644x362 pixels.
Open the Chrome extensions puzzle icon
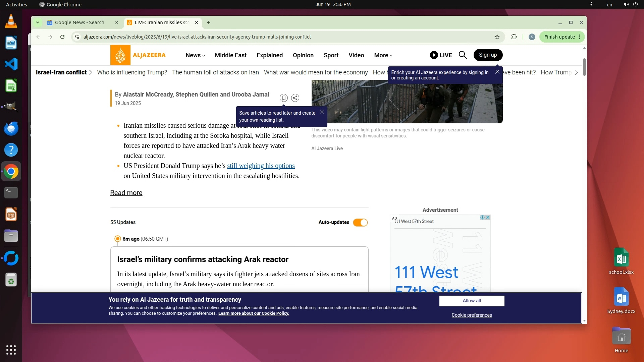tap(514, 37)
